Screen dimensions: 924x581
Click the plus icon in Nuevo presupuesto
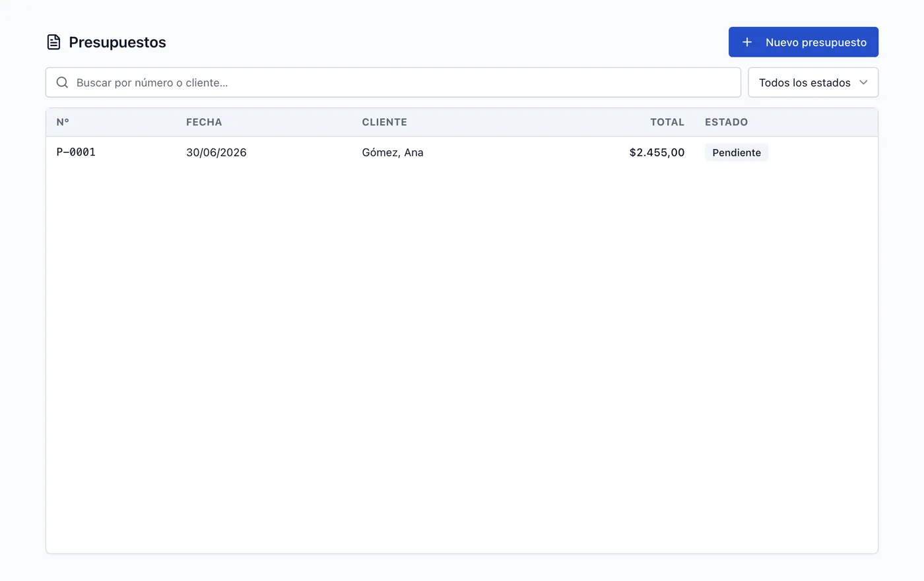pyautogui.click(x=747, y=42)
